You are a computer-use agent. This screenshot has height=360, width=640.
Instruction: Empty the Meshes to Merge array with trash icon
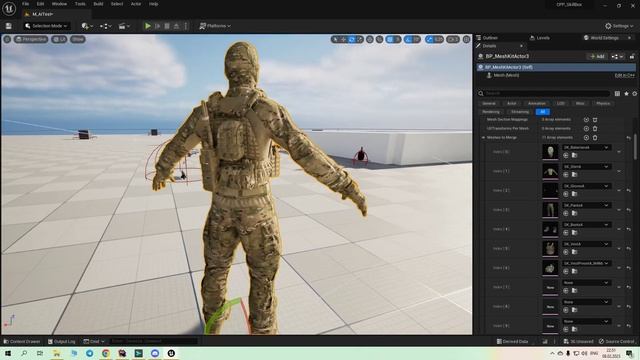(595, 138)
